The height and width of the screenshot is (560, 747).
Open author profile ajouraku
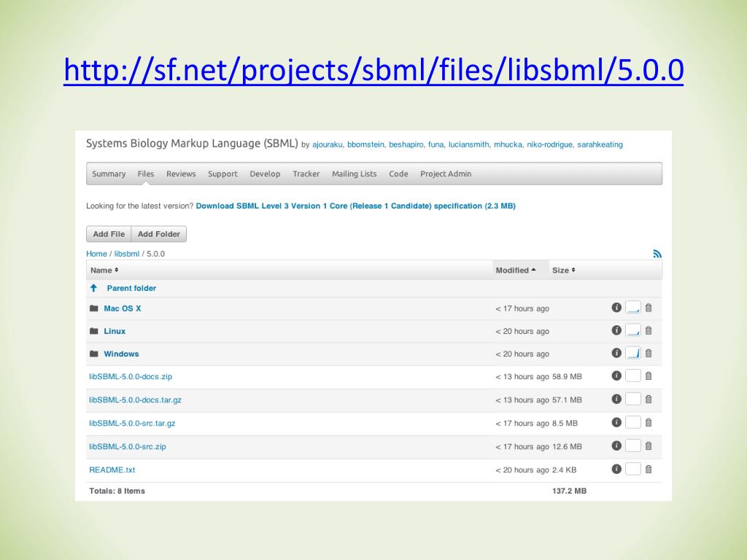[327, 144]
